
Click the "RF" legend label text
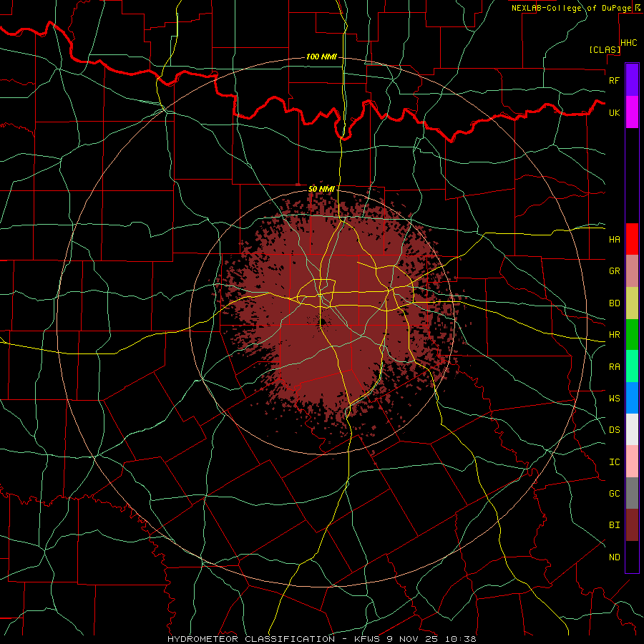click(x=614, y=80)
